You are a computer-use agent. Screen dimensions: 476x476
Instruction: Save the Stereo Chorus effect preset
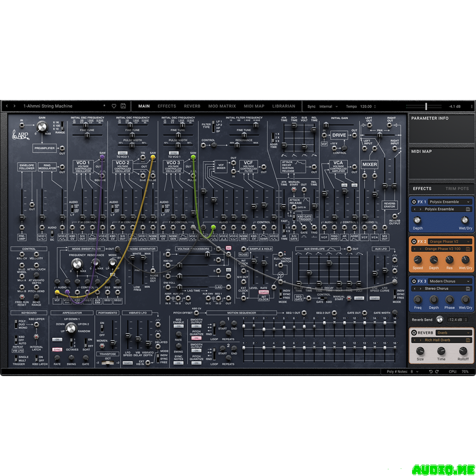468,289
